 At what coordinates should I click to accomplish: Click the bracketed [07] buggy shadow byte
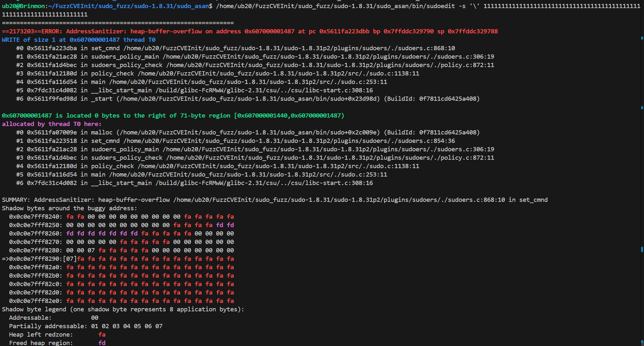click(70, 259)
